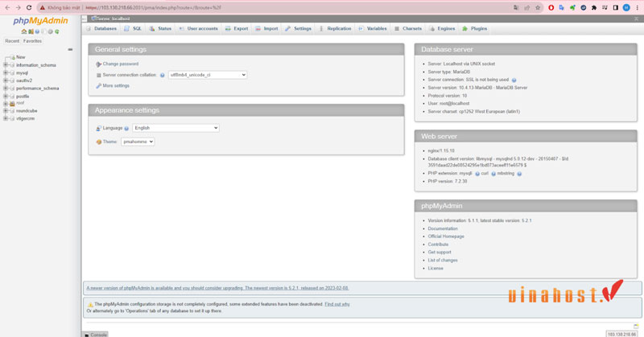Open the Plugins tab

tap(475, 29)
